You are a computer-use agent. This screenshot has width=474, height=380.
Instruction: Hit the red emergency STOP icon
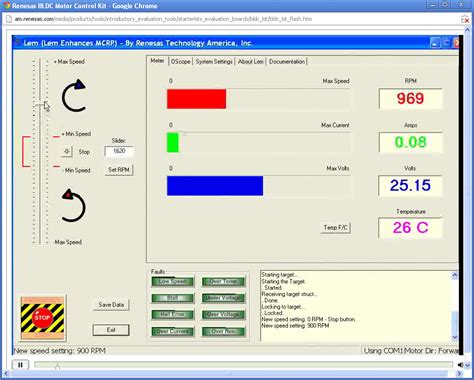[42, 318]
